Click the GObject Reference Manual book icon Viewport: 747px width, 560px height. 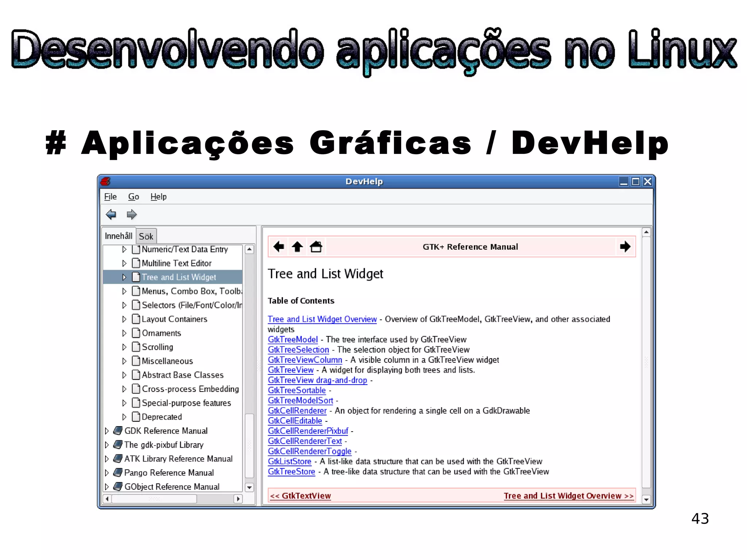(117, 486)
